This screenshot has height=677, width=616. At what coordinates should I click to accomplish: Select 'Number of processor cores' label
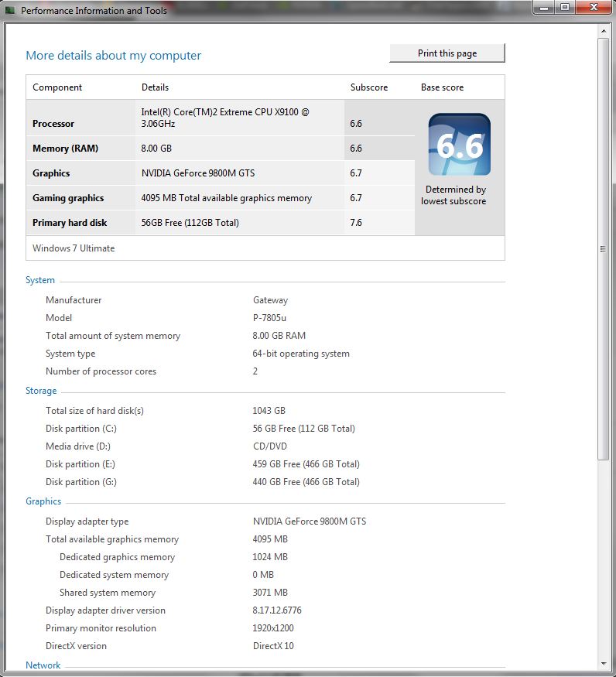pyautogui.click(x=101, y=371)
